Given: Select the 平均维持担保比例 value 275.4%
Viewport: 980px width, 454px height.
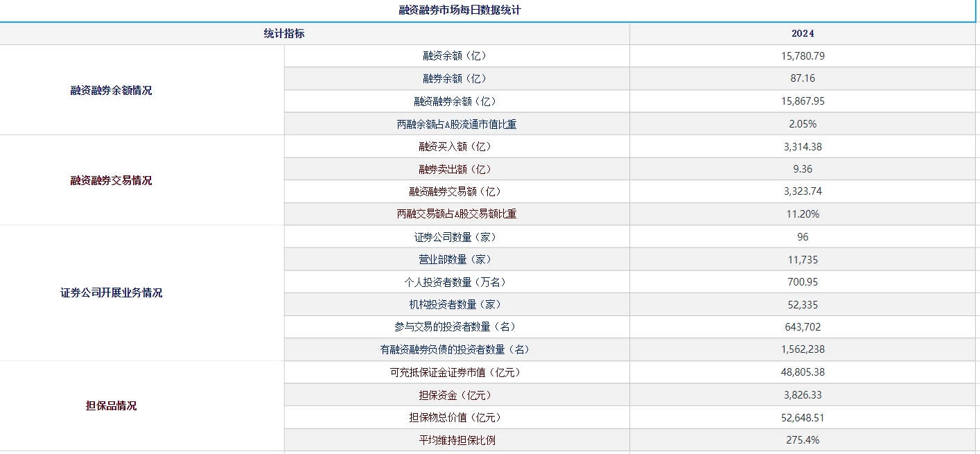Looking at the screenshot, I should 803,439.
